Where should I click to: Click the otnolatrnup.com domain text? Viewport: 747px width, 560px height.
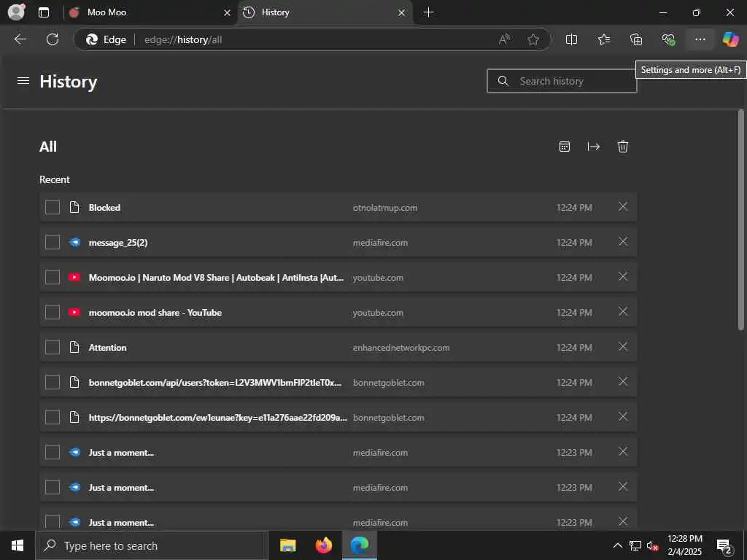385,208
